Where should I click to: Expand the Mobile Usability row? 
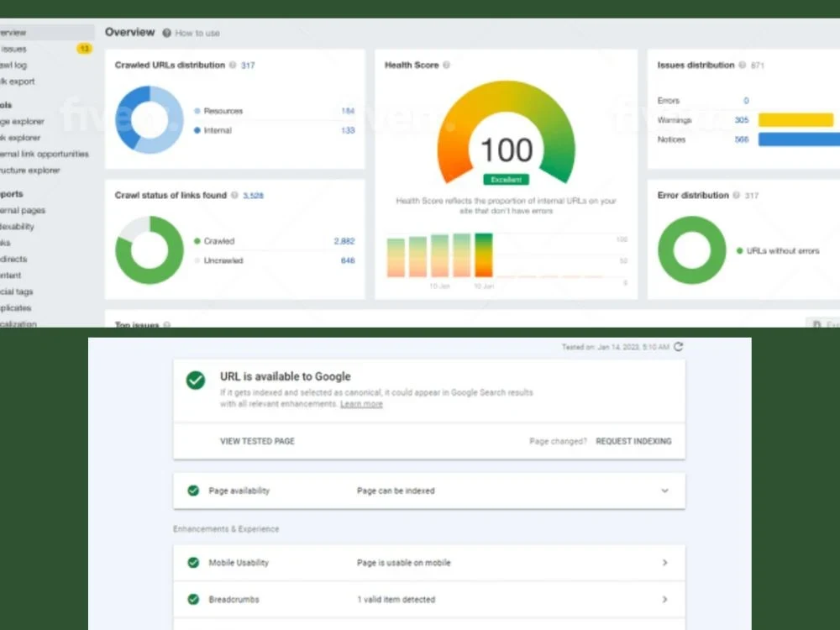pyautogui.click(x=666, y=563)
